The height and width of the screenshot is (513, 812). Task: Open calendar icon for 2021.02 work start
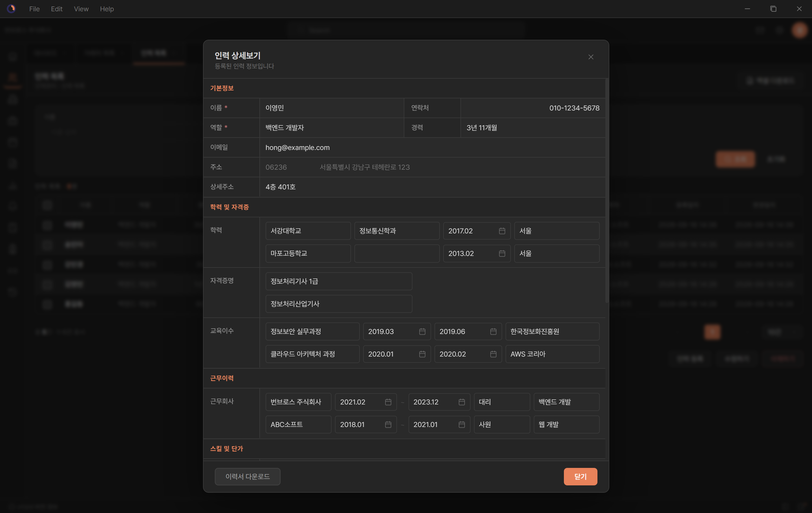[x=388, y=402]
